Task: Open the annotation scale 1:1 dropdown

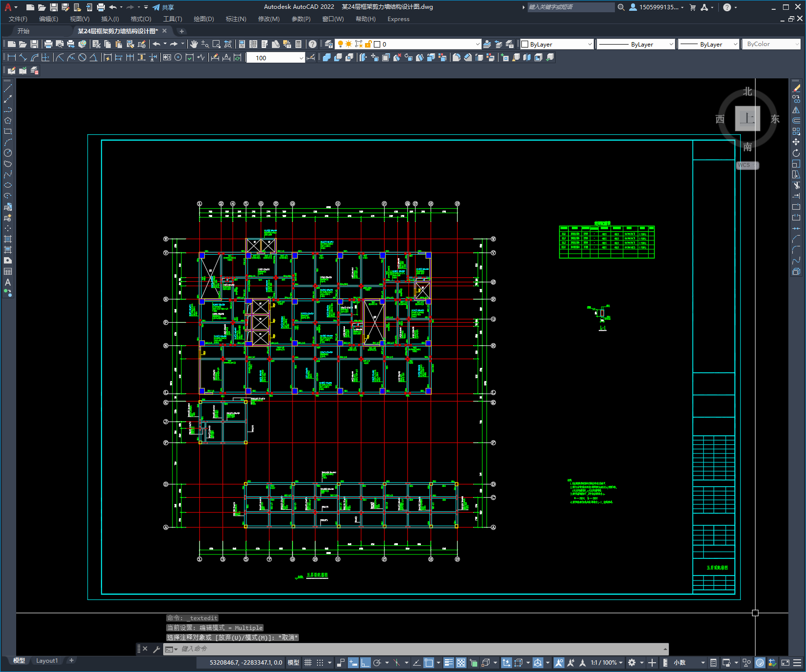Action: pyautogui.click(x=607, y=663)
